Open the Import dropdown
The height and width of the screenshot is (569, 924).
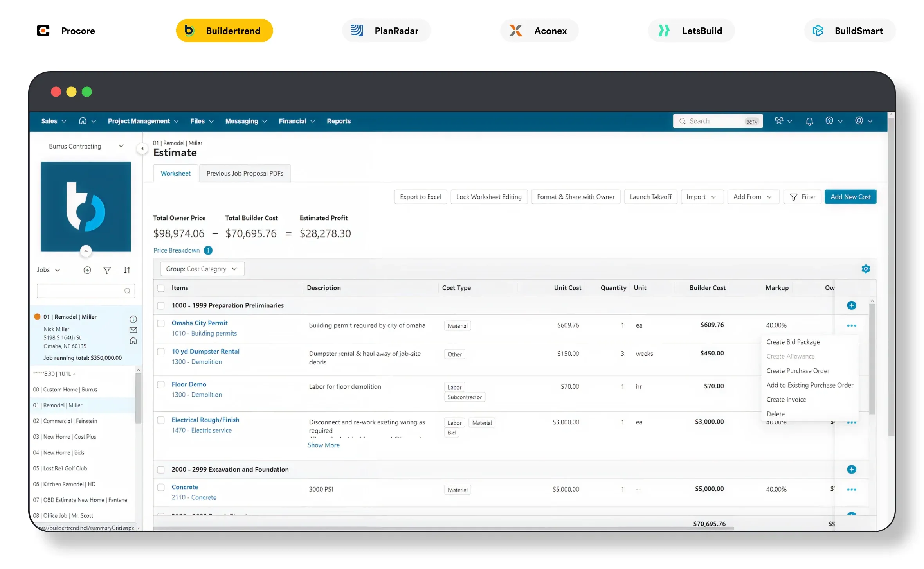click(x=702, y=197)
